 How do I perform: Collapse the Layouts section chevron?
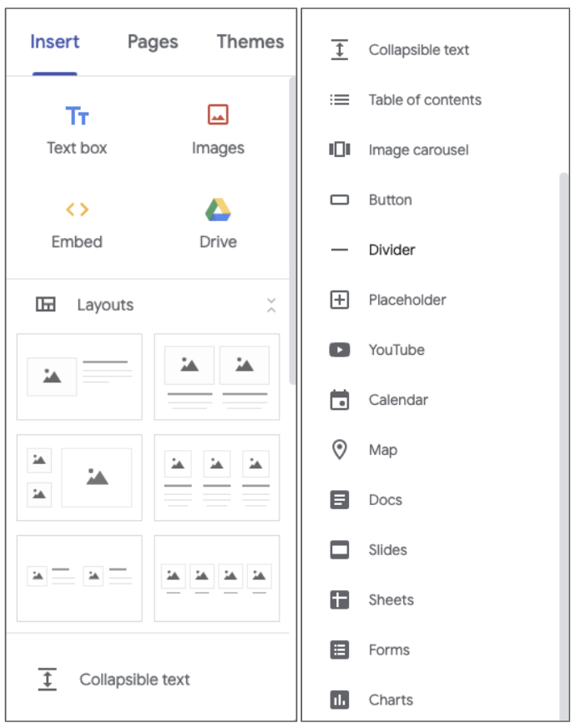click(x=271, y=305)
